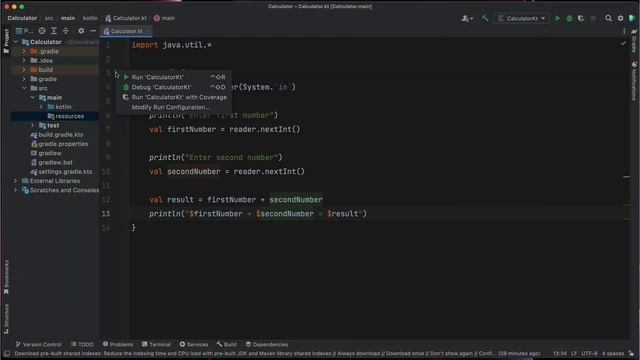Expand the .idea folder
Screen dimensions: 640x360
24,60
